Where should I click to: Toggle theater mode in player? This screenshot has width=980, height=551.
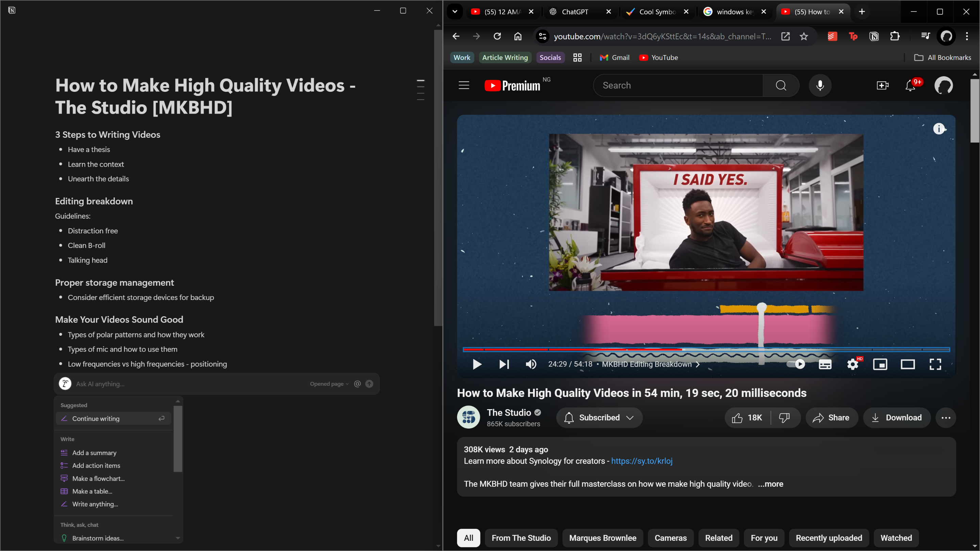908,364
